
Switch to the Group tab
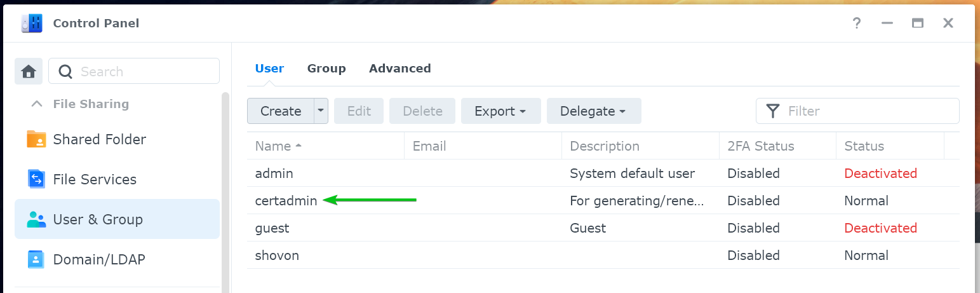coord(326,68)
